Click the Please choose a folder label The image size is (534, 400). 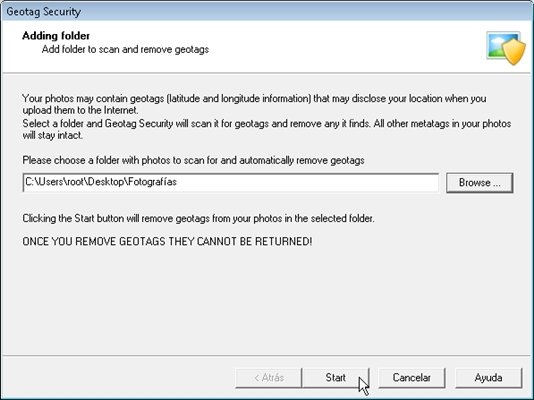(x=193, y=160)
